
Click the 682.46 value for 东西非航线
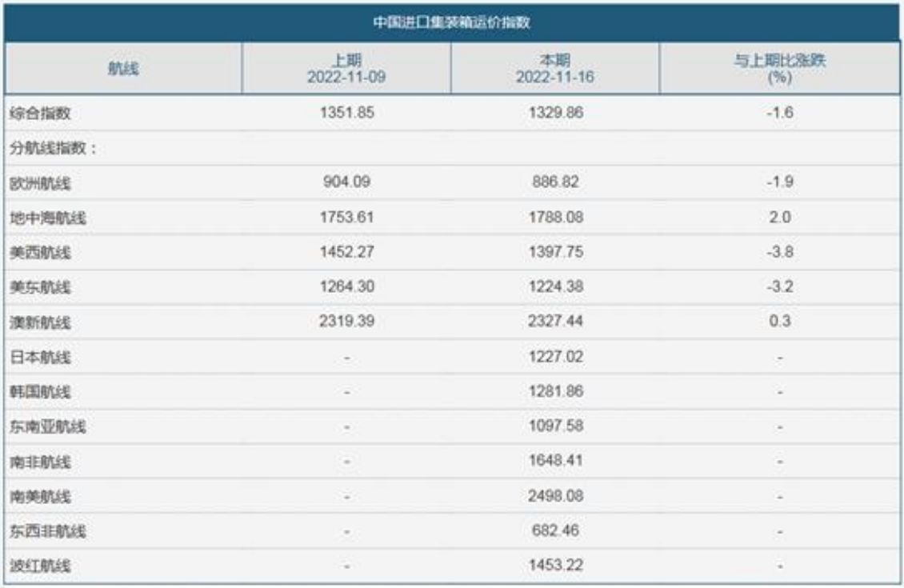click(555, 531)
